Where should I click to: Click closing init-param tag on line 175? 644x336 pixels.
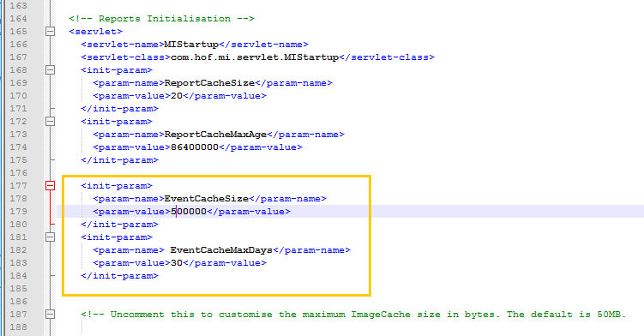click(119, 159)
